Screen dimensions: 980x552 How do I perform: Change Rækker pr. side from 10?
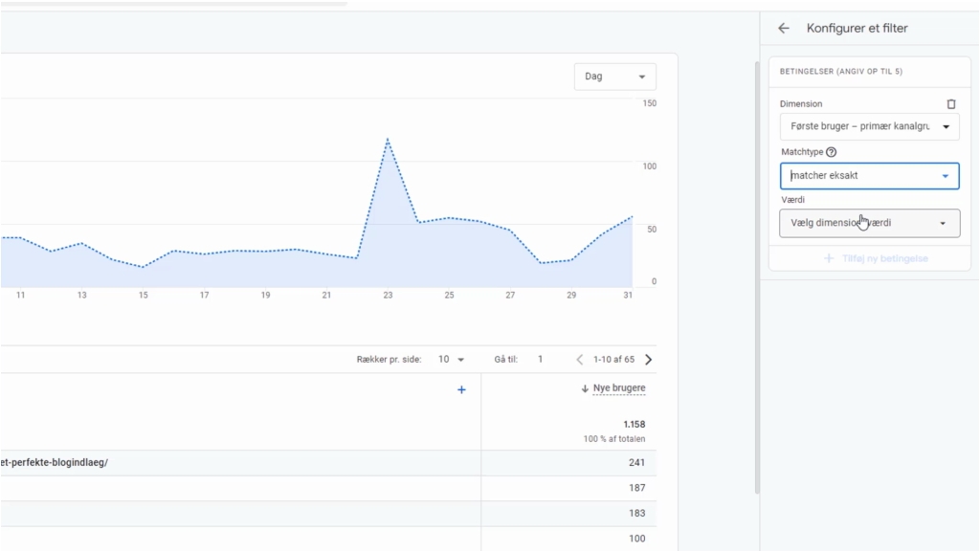450,359
